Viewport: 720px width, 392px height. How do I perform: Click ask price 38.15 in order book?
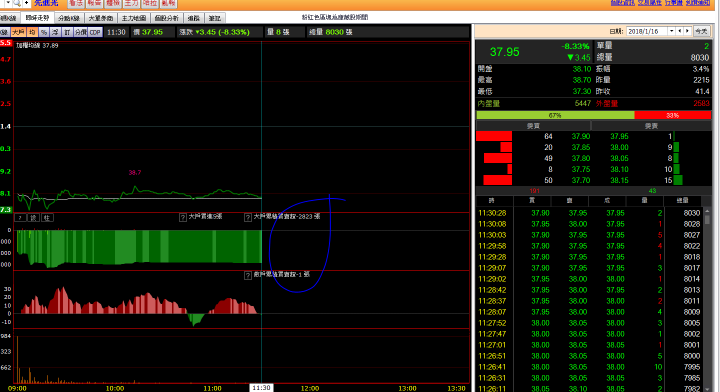click(x=619, y=180)
